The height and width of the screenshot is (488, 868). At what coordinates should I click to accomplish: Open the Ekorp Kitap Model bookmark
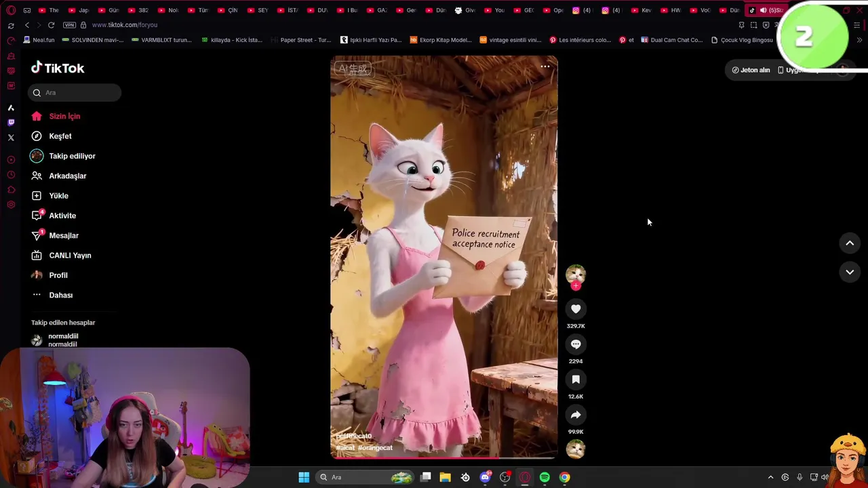click(x=441, y=40)
